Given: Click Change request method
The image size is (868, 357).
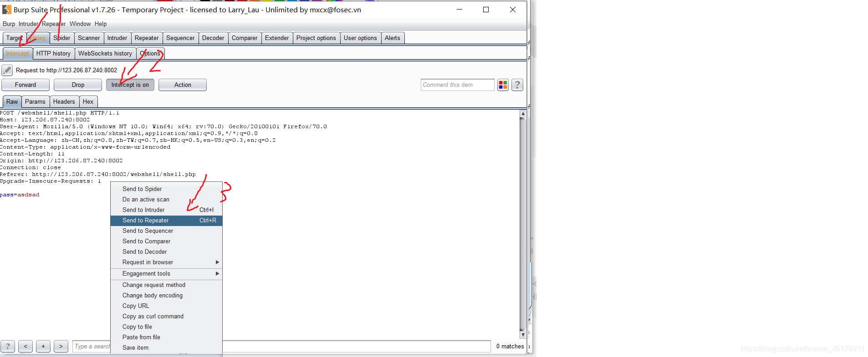Looking at the screenshot, I should (166, 285).
